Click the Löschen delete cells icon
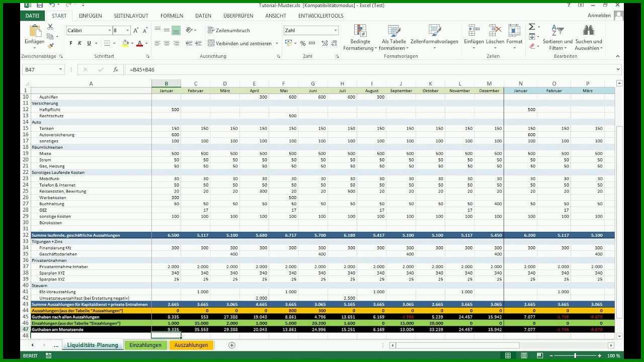 click(495, 30)
